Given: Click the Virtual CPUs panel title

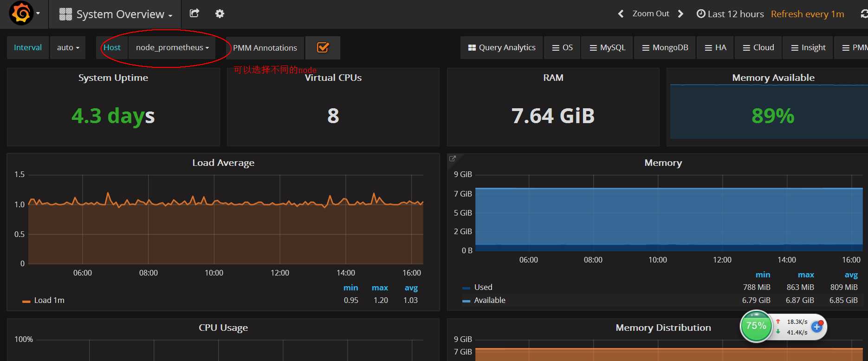Looking at the screenshot, I should (333, 78).
